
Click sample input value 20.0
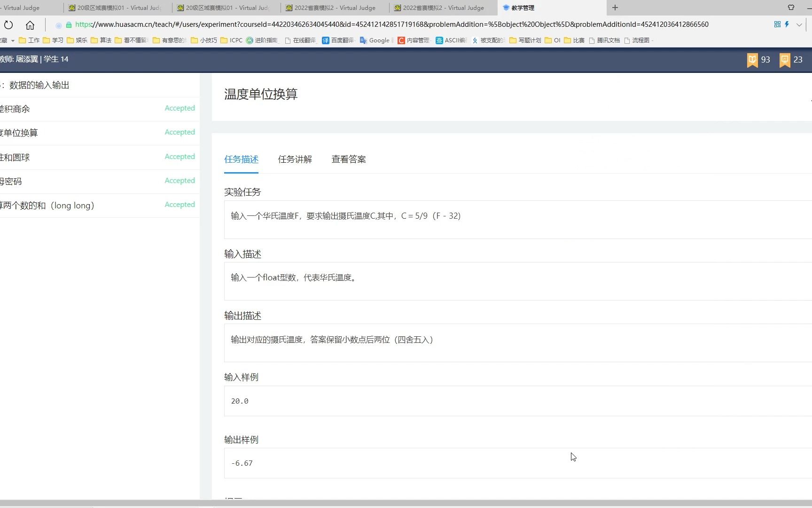point(240,401)
